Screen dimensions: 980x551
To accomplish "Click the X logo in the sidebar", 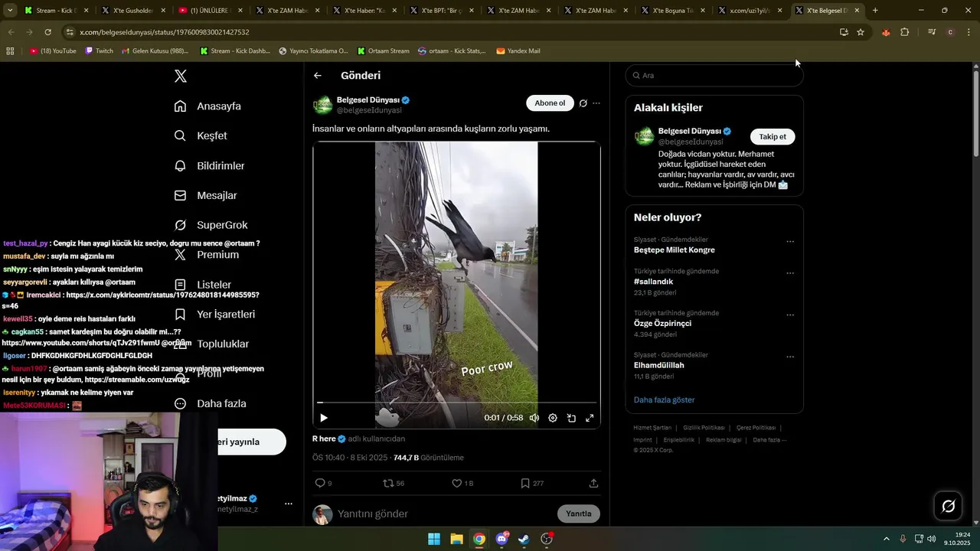I will point(181,76).
